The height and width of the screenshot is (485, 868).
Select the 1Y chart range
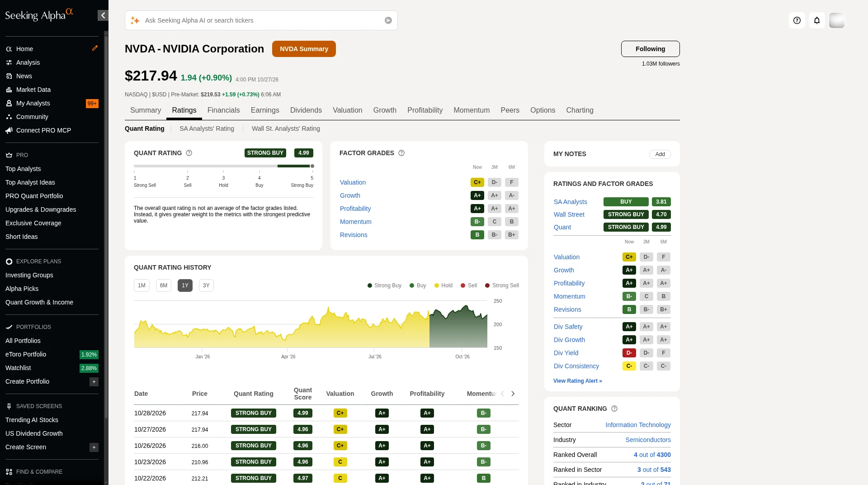click(185, 285)
